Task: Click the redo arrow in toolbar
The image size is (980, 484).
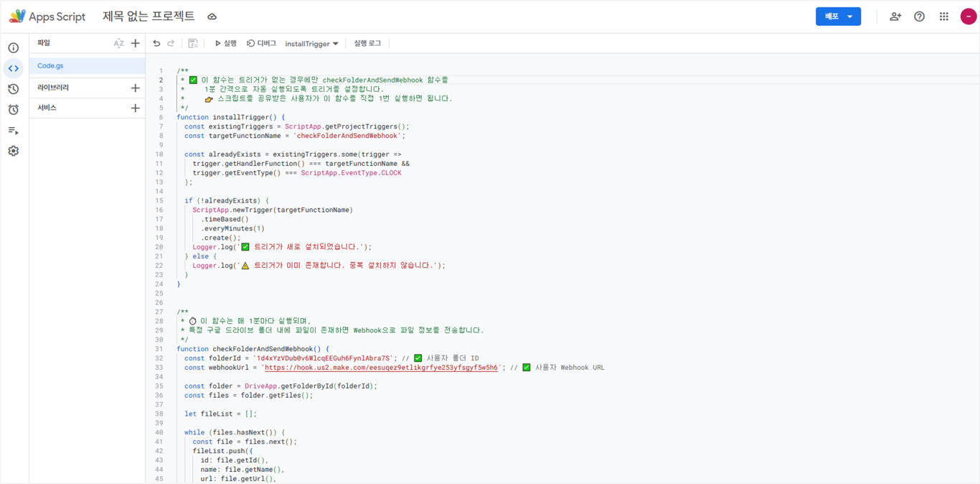Action: [171, 44]
